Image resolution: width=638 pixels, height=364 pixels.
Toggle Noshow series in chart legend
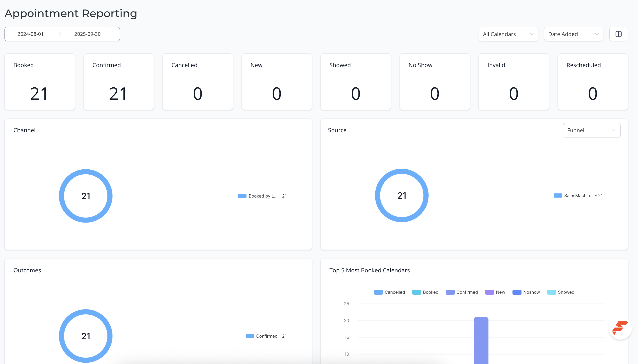point(526,292)
